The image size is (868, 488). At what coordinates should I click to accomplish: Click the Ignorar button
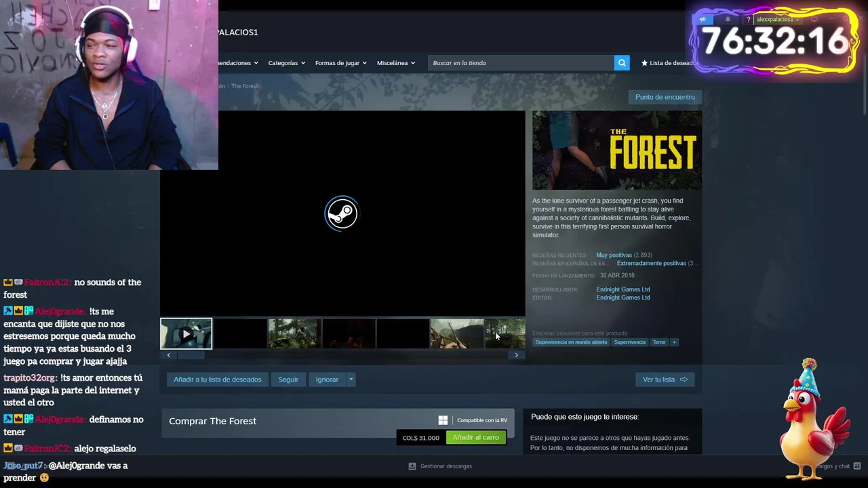tap(327, 380)
